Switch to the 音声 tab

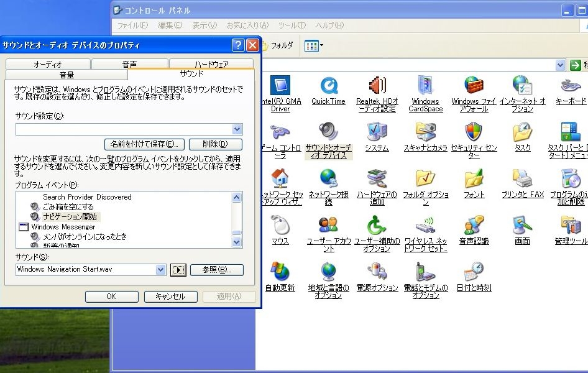(x=130, y=64)
